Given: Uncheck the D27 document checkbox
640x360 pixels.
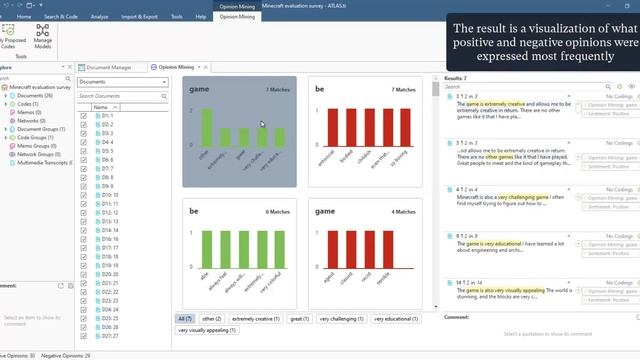Looking at the screenshot, I should [84, 336].
